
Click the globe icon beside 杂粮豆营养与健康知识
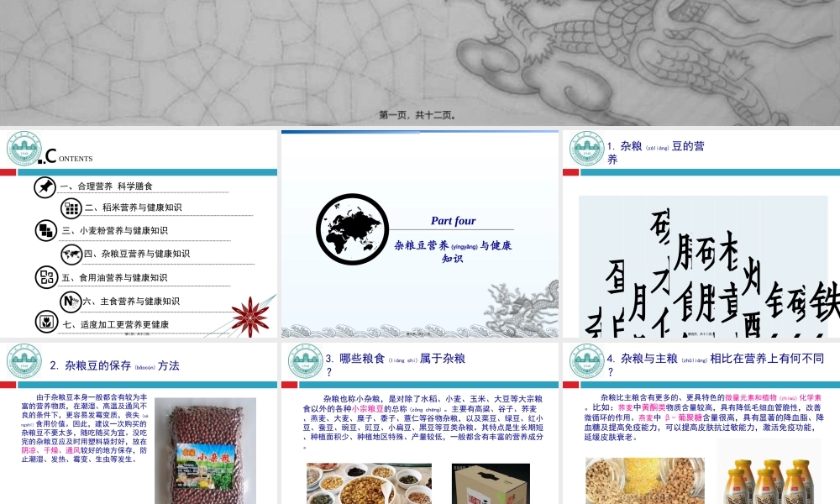71,254
